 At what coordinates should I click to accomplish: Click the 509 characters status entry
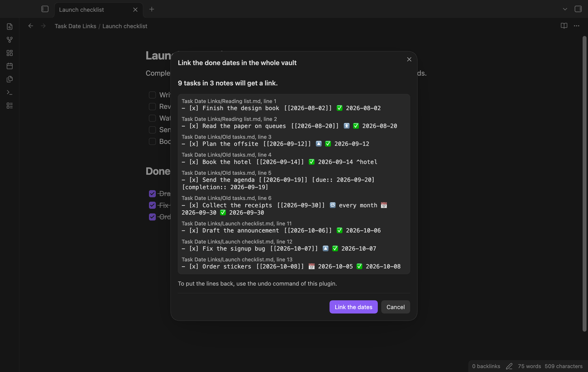click(563, 366)
